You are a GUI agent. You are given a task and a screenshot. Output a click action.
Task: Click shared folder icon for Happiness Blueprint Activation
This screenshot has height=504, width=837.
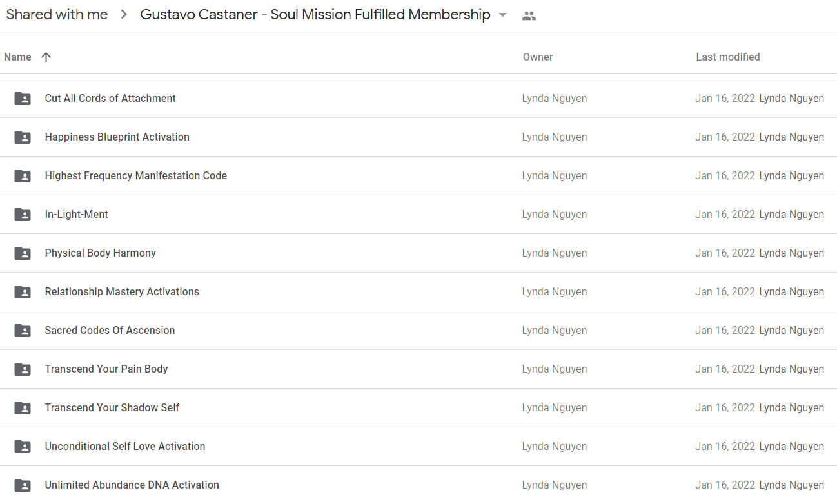(x=23, y=137)
